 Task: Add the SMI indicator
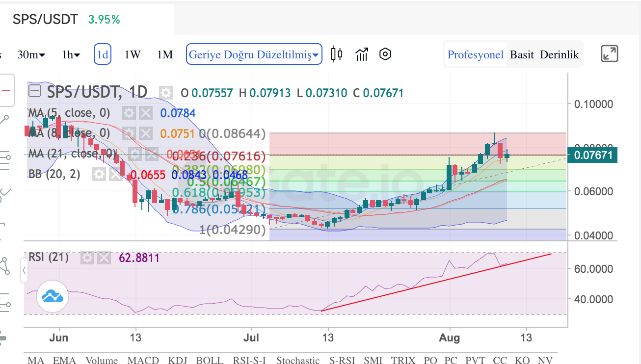(373, 360)
